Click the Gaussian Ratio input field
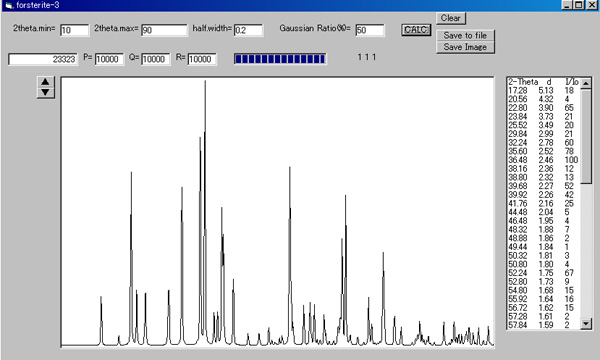Image resolution: width=600 pixels, height=360 pixels. (x=370, y=30)
